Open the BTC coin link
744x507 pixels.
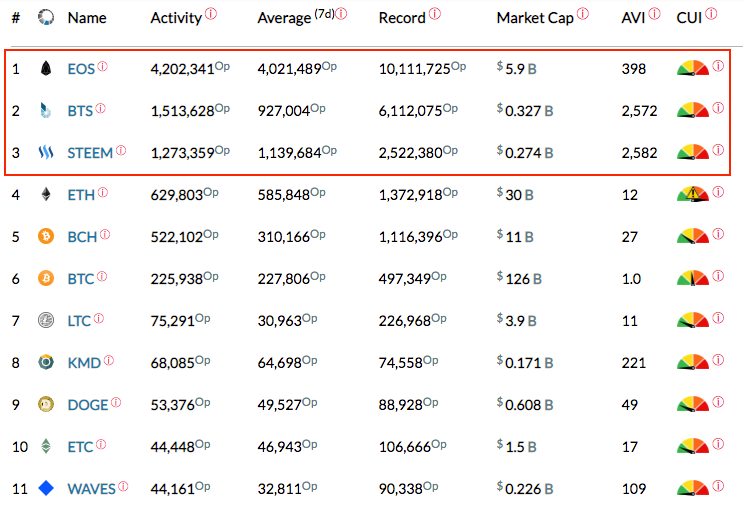[81, 279]
